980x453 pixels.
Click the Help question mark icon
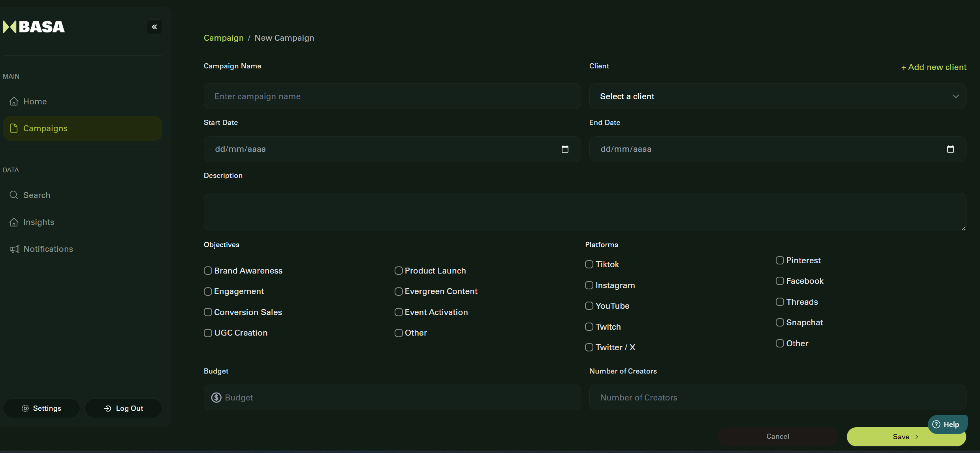coord(936,425)
